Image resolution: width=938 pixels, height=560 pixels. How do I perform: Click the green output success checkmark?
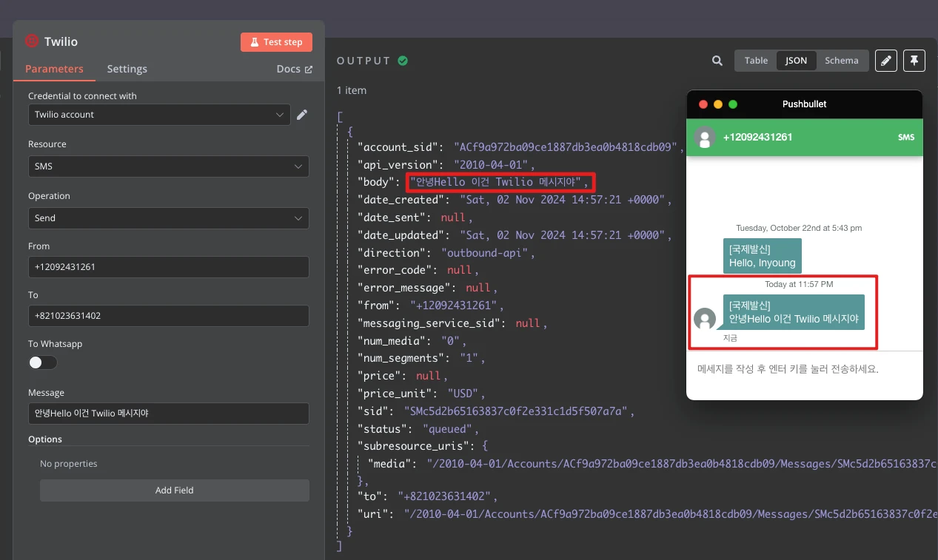[403, 61]
